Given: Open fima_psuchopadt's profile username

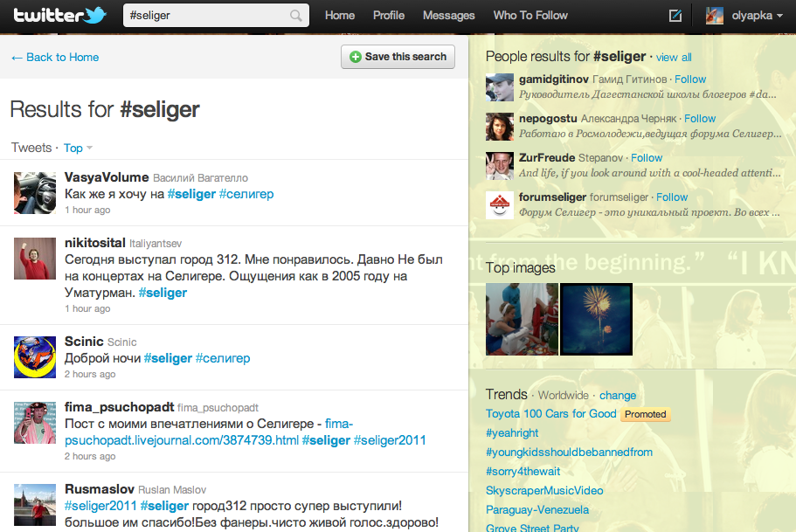Looking at the screenshot, I should (120, 407).
